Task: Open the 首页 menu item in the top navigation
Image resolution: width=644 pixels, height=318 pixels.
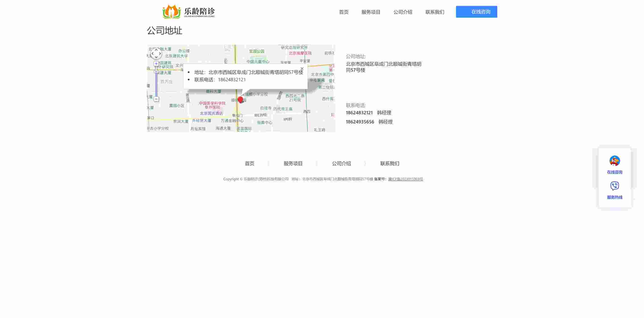Action: point(344,12)
